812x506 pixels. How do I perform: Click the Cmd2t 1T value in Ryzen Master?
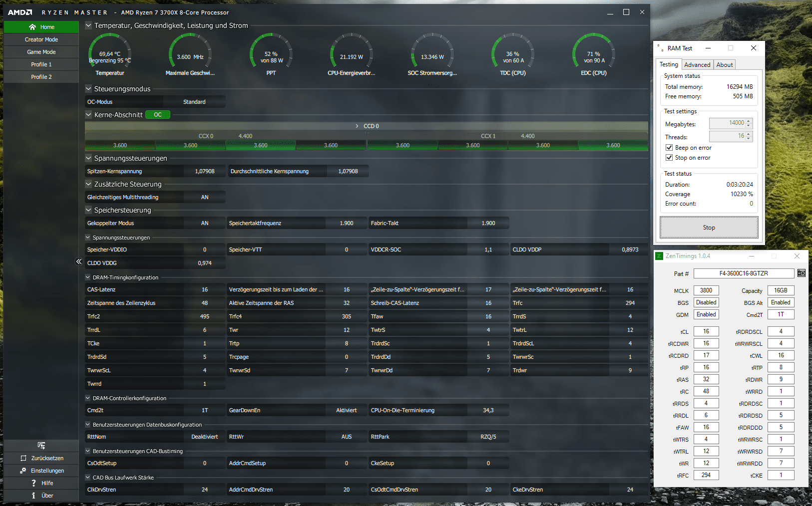(205, 410)
